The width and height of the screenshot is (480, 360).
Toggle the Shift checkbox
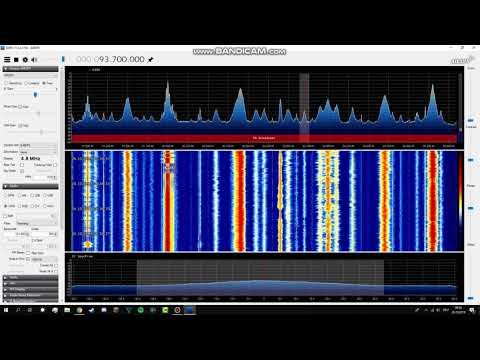(5, 216)
